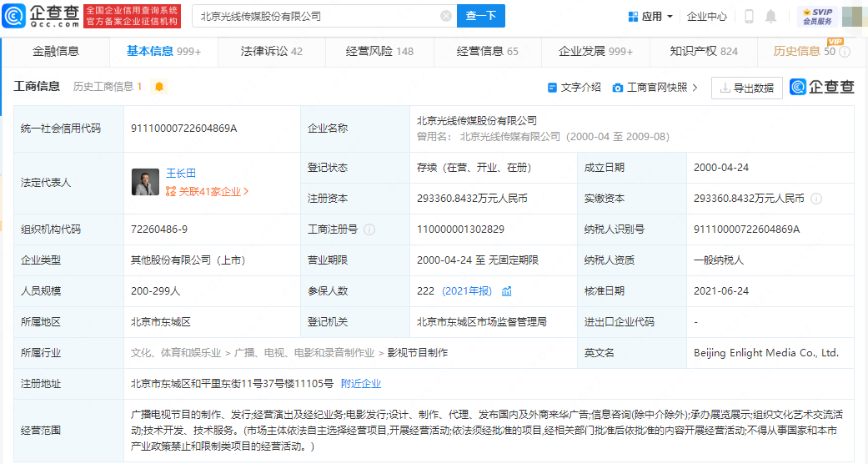This screenshot has width=868, height=464.
Task: Click info icon next to 工商注册号
Action: 369,229
